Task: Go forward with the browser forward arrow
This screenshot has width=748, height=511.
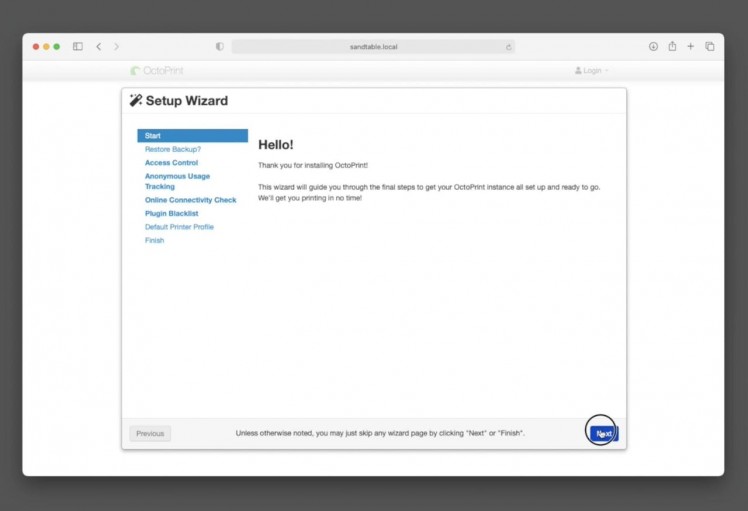Action: point(116,46)
